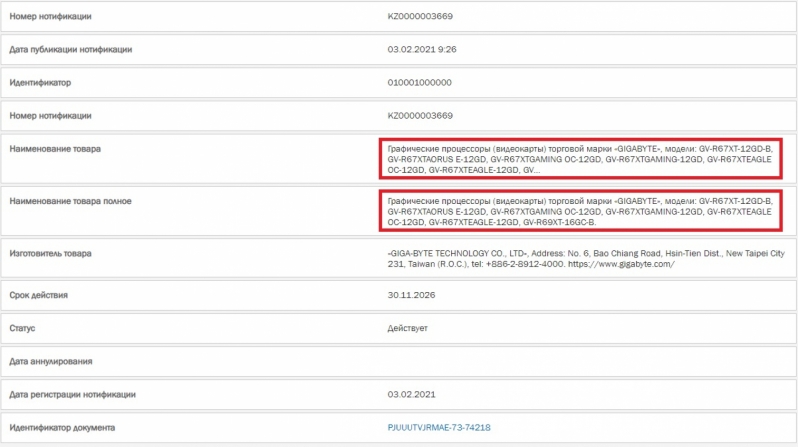Select the 'Срок действия' label
The image size is (798, 447).
(39, 295)
